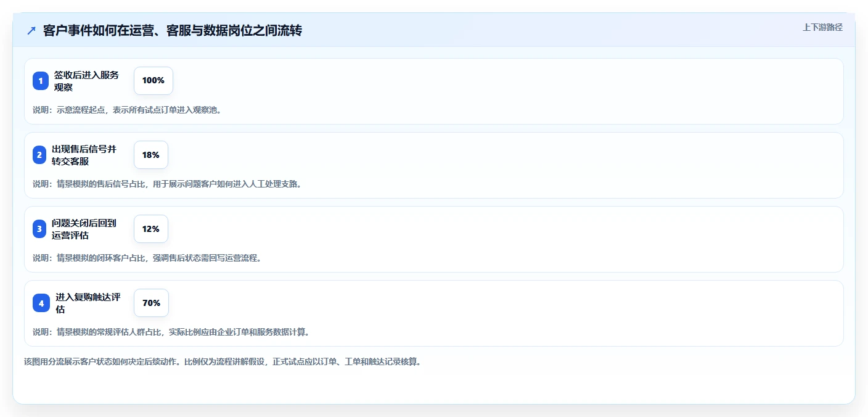The width and height of the screenshot is (868, 417).
Task: Select the 18% percentage chip
Action: (151, 155)
